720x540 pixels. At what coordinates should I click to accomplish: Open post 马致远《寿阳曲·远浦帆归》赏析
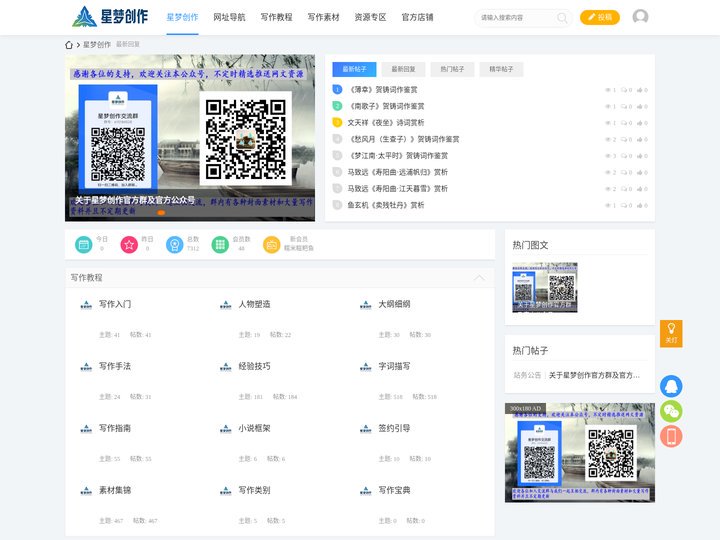pyautogui.click(x=398, y=172)
